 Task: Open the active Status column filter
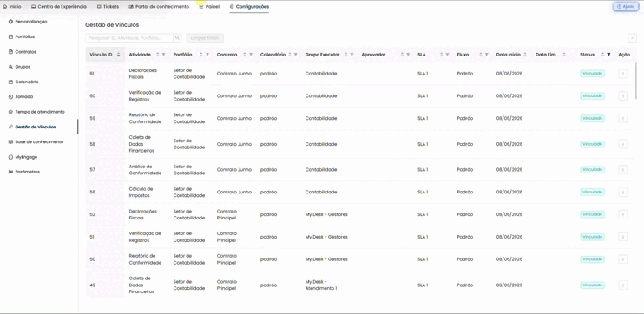click(608, 55)
